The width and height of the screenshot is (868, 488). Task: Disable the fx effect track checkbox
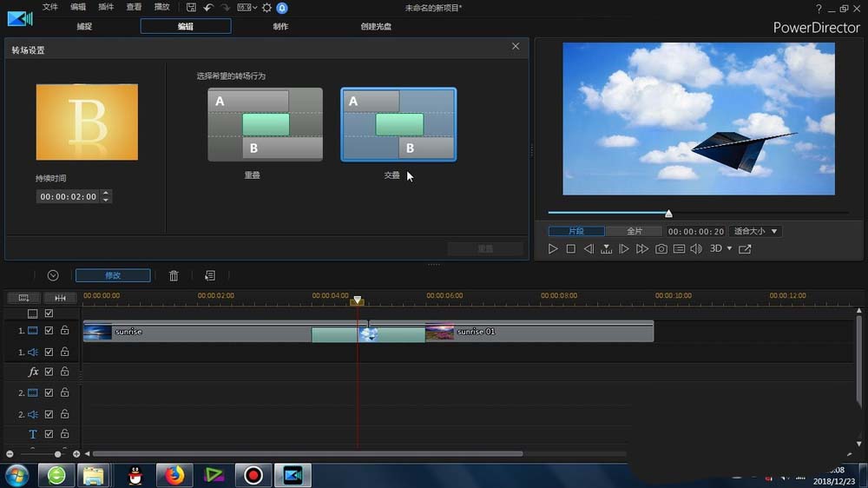point(49,372)
